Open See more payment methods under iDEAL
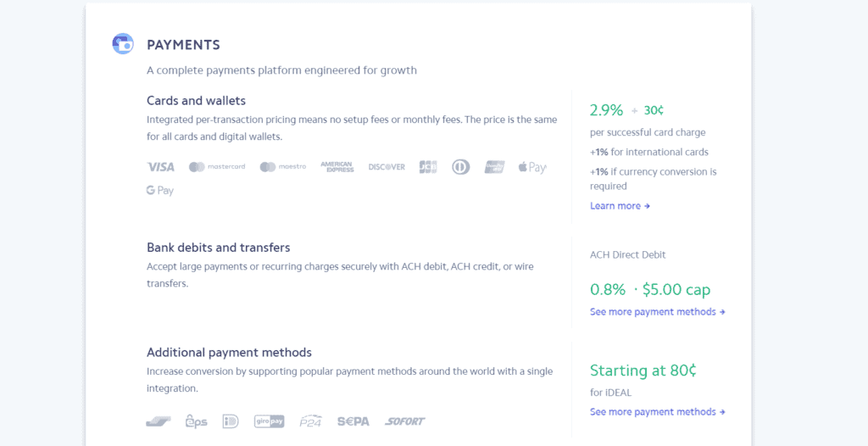The width and height of the screenshot is (868, 446). pyautogui.click(x=658, y=412)
